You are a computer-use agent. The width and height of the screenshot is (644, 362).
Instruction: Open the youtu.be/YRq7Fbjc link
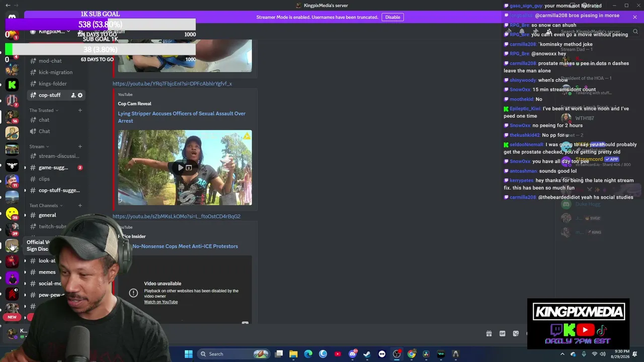click(172, 83)
